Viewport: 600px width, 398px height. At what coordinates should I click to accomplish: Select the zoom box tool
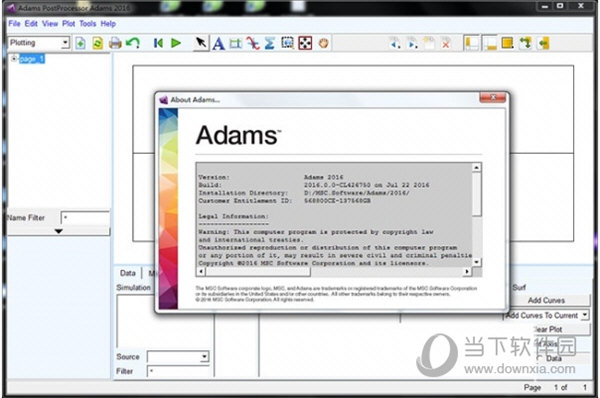287,43
